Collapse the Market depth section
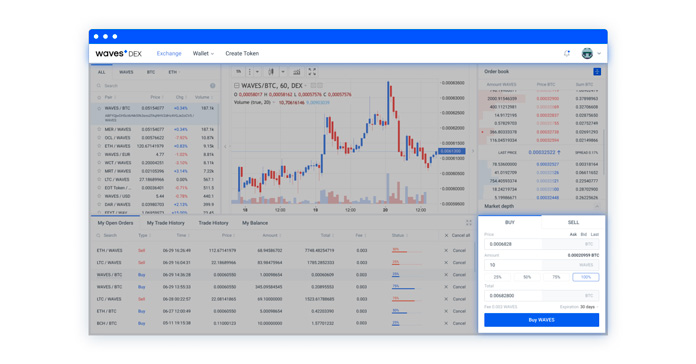Image resolution: width=696 pixels, height=364 pixels. click(x=597, y=206)
